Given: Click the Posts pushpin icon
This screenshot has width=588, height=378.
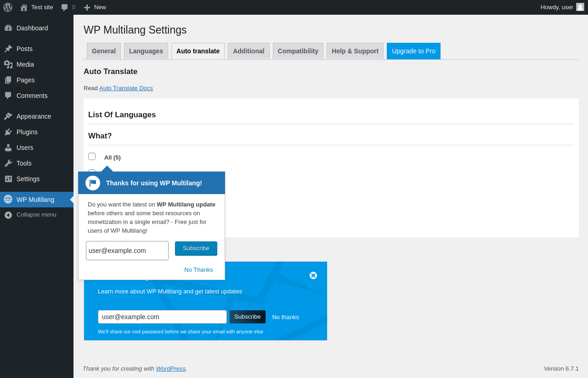Looking at the screenshot, I should click(8, 49).
